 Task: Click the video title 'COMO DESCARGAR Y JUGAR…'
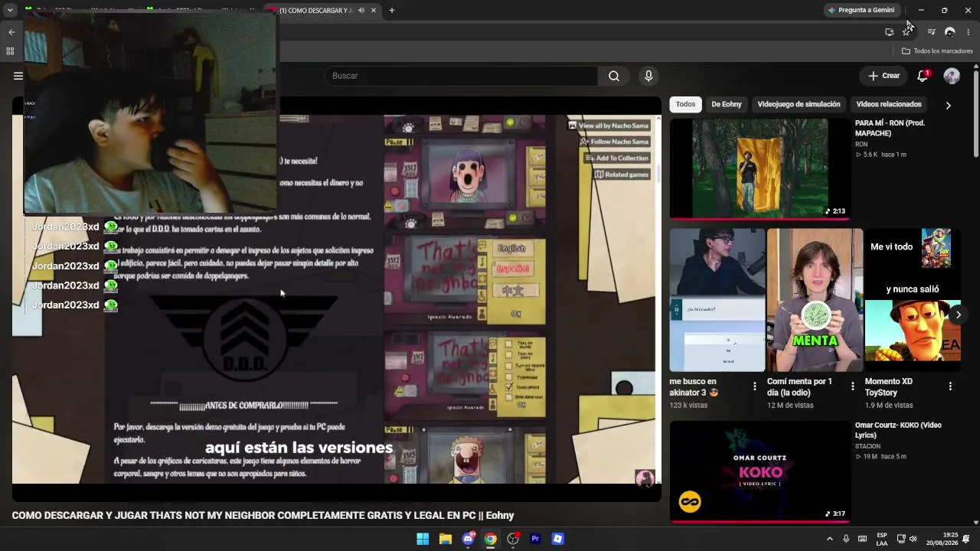pos(263,516)
